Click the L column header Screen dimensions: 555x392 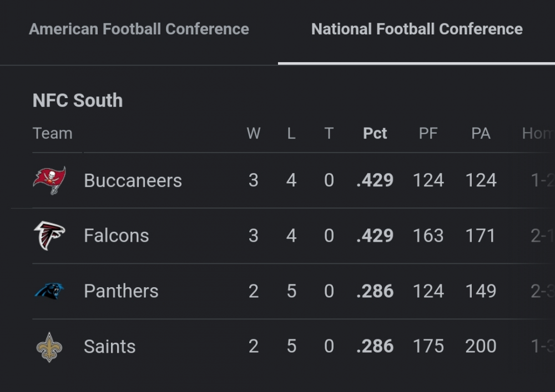pos(291,134)
